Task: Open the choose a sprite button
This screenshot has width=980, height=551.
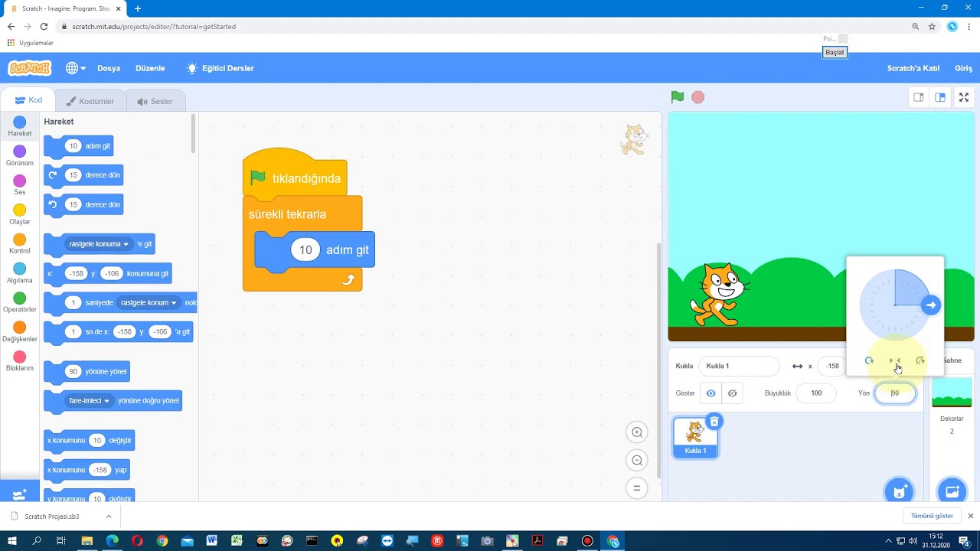Action: click(x=899, y=491)
